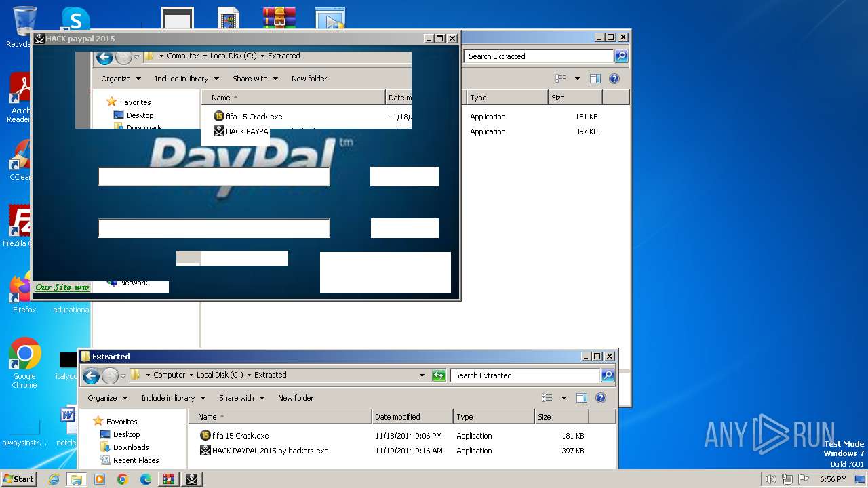Click the volume icon in system tray

click(770, 479)
